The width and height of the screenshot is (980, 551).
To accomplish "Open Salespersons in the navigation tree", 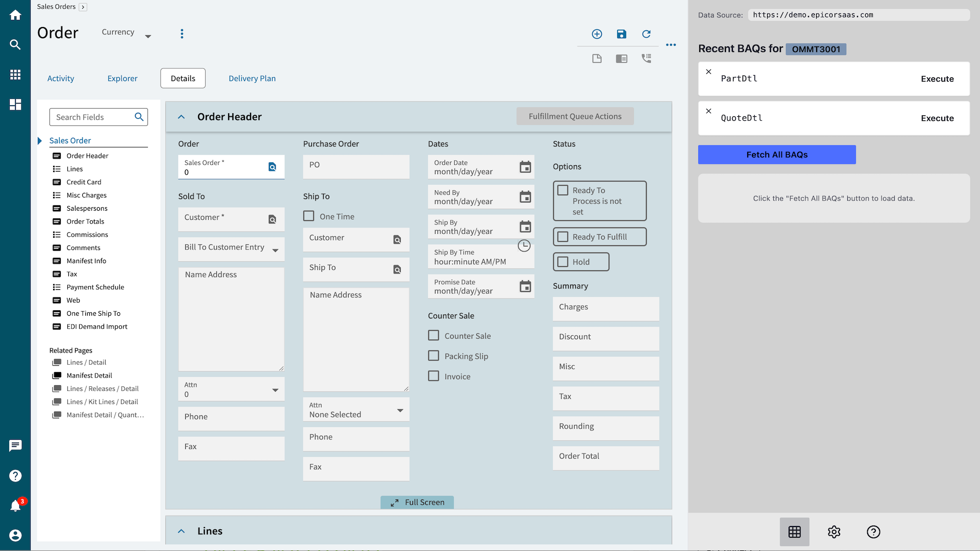I will click(87, 209).
